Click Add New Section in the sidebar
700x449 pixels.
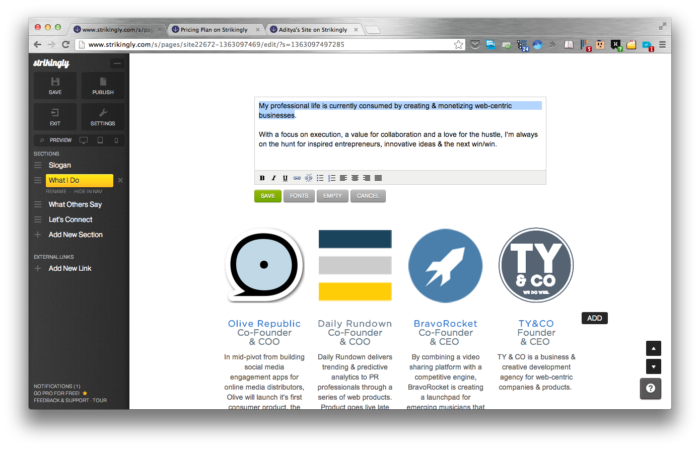pos(75,234)
